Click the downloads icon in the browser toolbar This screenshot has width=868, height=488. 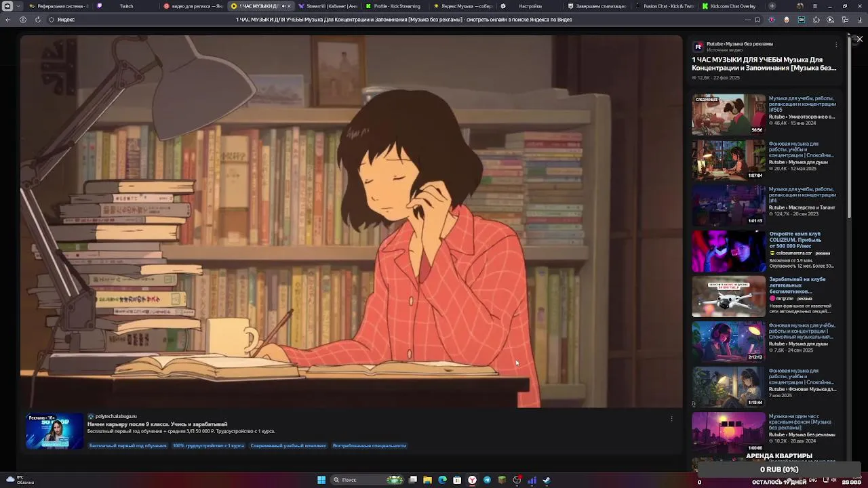click(x=860, y=20)
